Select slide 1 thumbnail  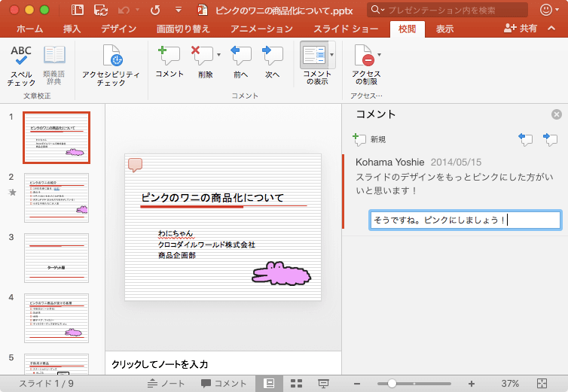pyautogui.click(x=56, y=138)
